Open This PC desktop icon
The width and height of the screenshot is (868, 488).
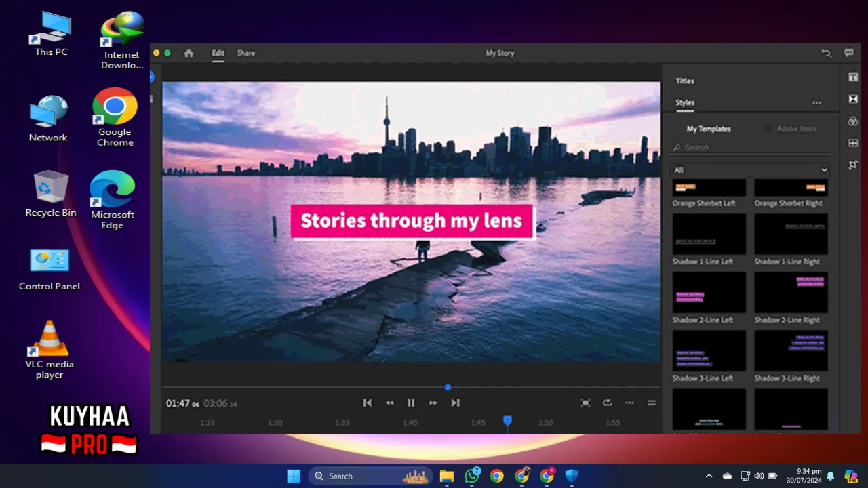52,34
